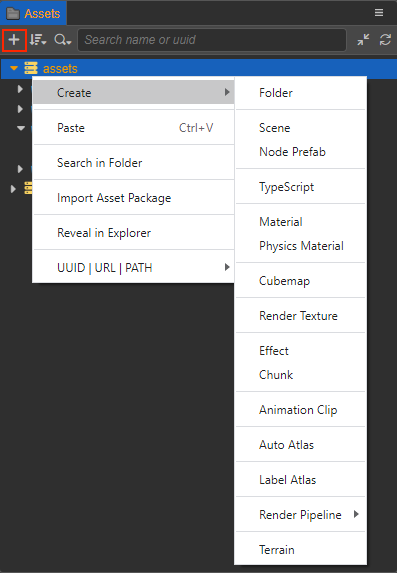
Task: Create a new Physics Material
Action: (300, 246)
